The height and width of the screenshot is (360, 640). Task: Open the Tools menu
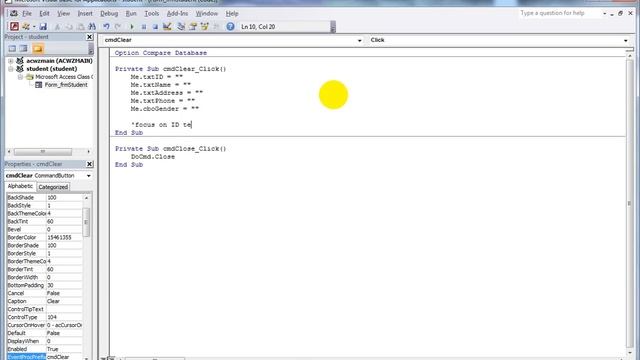pyautogui.click(x=151, y=13)
